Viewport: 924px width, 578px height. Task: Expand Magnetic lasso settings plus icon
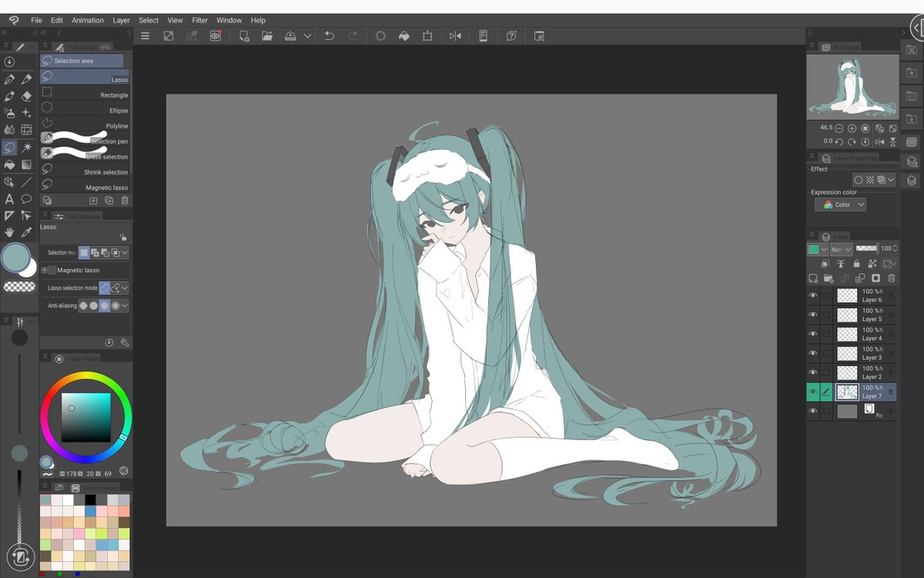click(44, 271)
